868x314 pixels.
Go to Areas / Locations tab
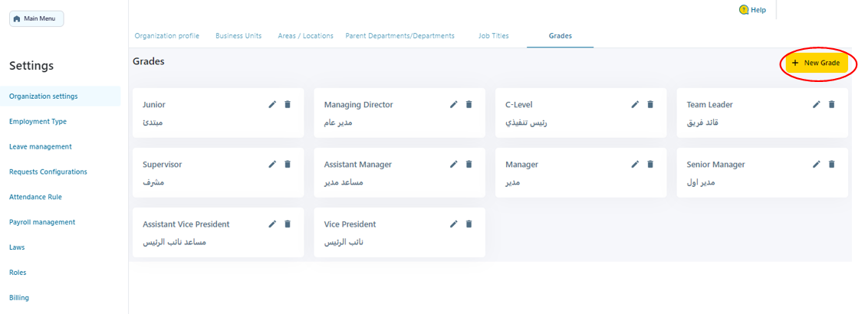pos(305,36)
